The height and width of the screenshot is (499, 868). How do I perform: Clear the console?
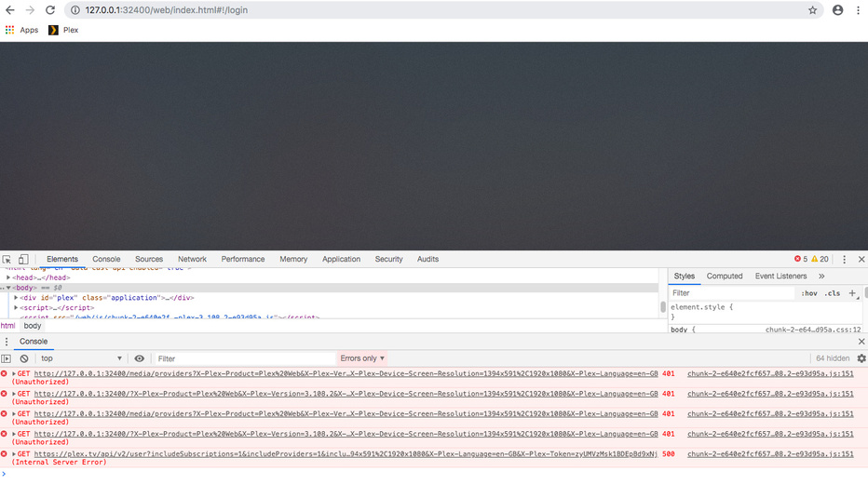pyautogui.click(x=24, y=358)
